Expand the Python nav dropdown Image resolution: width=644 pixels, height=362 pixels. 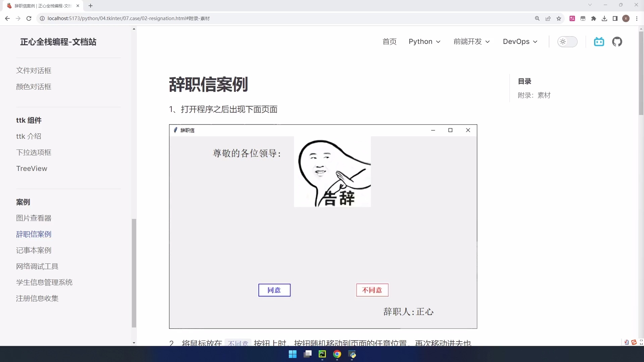coord(424,42)
